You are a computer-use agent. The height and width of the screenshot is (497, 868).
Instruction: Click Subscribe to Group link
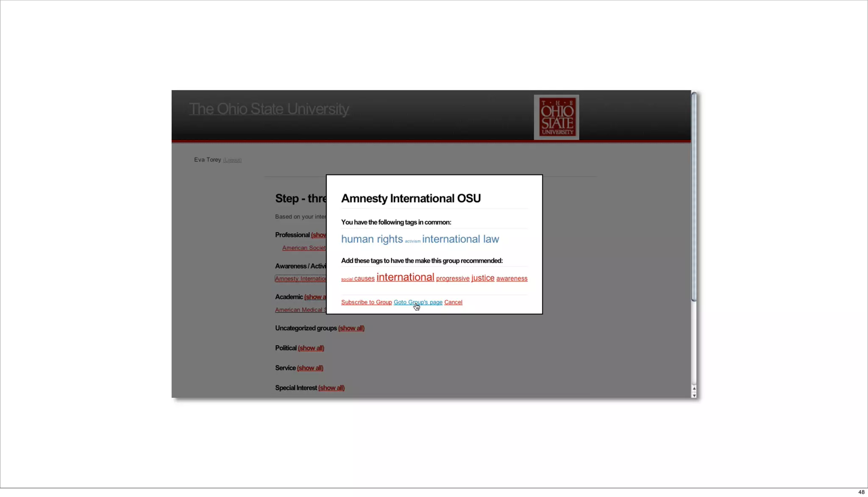[x=366, y=302]
